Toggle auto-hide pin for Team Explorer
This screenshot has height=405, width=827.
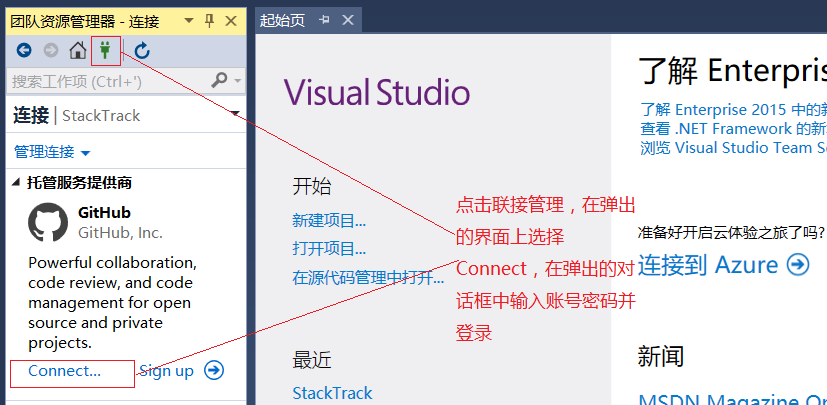[209, 21]
